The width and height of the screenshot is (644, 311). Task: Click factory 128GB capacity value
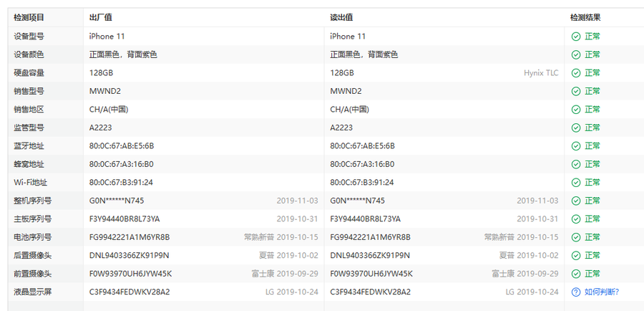tap(101, 73)
